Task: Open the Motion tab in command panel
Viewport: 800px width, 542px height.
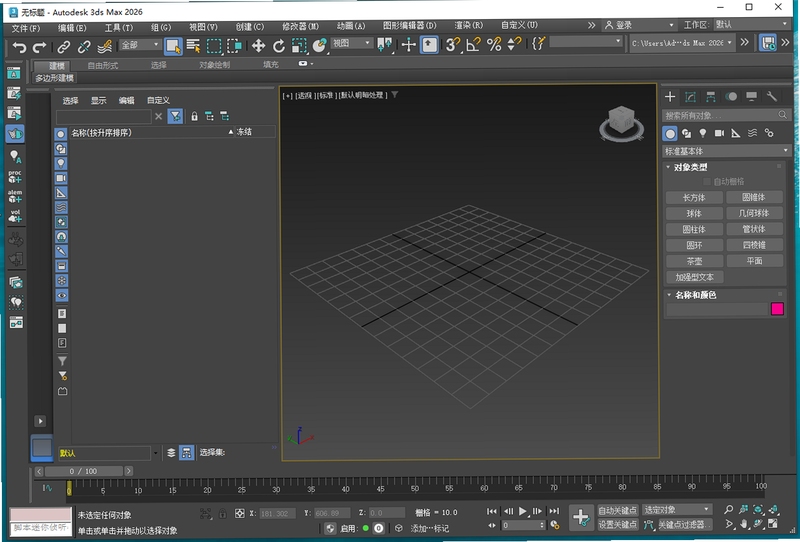Action: [x=731, y=96]
